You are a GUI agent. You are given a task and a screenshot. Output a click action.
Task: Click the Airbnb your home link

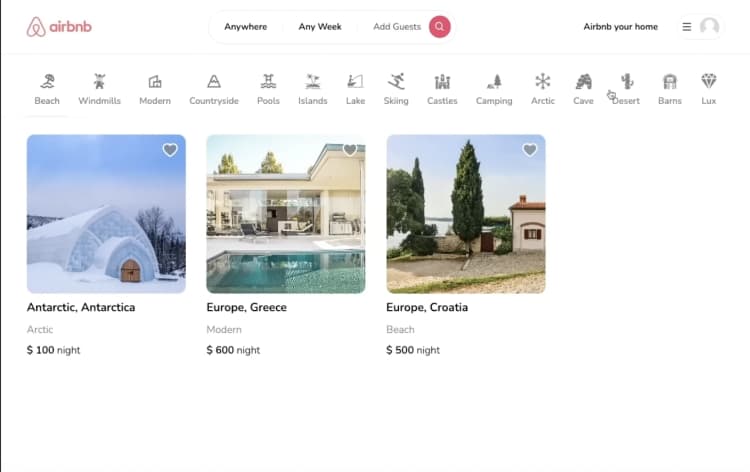pos(620,27)
